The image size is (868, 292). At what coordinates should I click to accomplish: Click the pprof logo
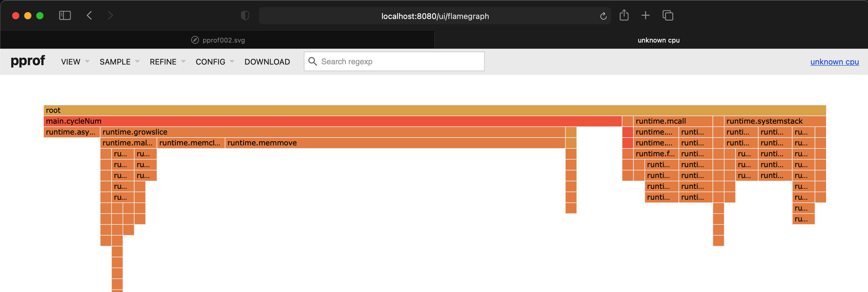tap(27, 61)
